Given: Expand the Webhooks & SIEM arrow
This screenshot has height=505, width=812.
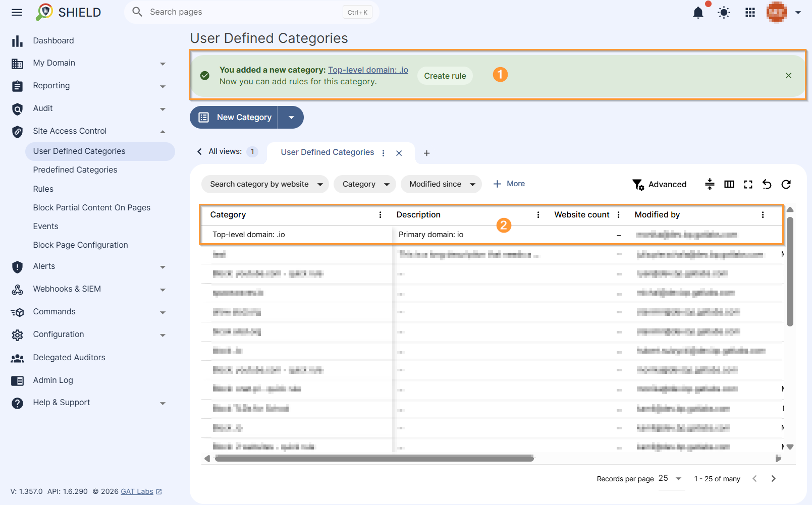Looking at the screenshot, I should [163, 290].
